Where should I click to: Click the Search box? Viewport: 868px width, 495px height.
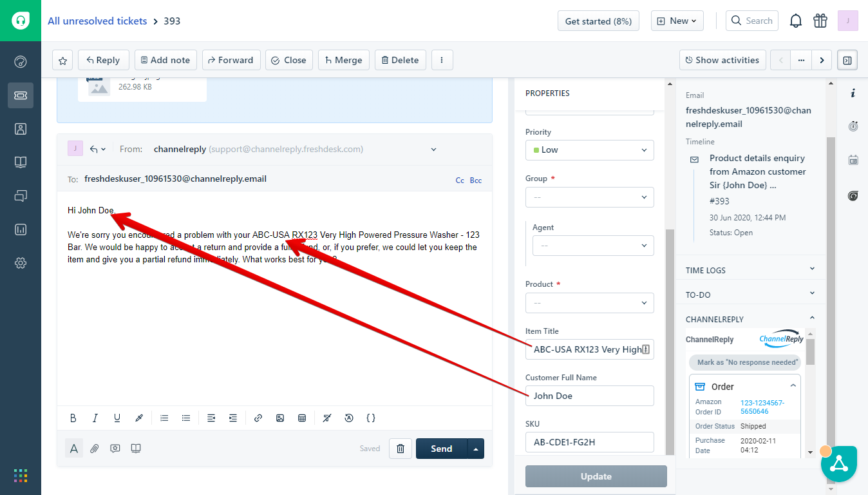(752, 21)
